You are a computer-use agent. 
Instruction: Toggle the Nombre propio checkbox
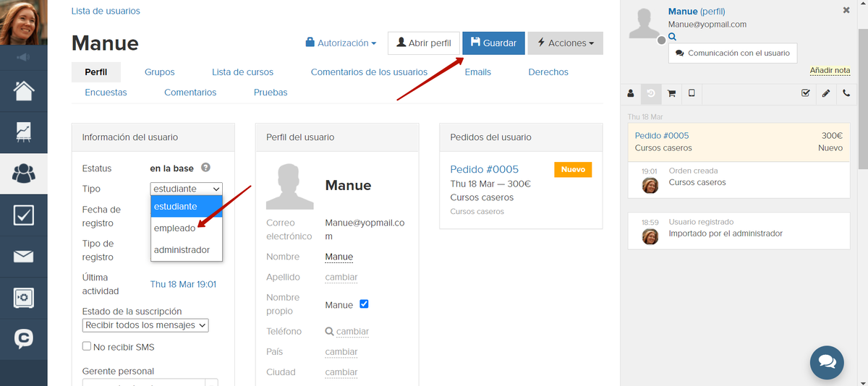(364, 304)
